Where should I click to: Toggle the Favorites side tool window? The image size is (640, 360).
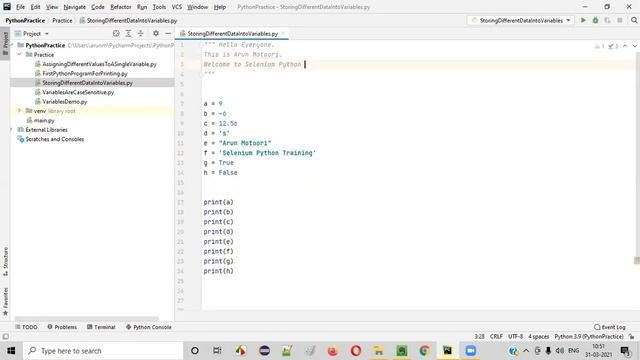click(x=5, y=301)
